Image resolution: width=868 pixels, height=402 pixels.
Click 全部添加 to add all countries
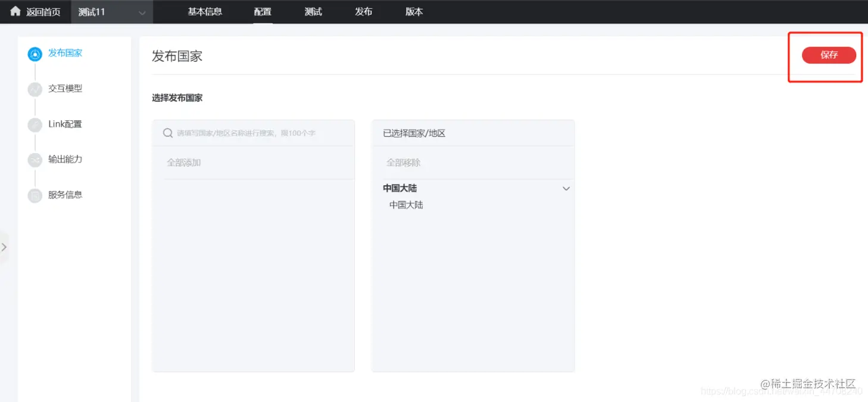point(184,162)
